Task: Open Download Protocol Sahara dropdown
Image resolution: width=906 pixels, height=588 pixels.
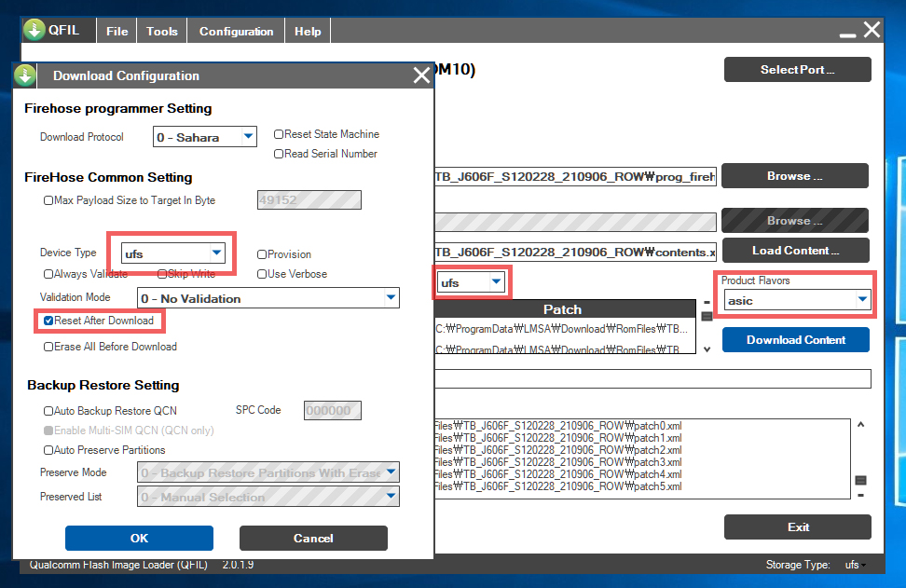Action: [x=204, y=137]
